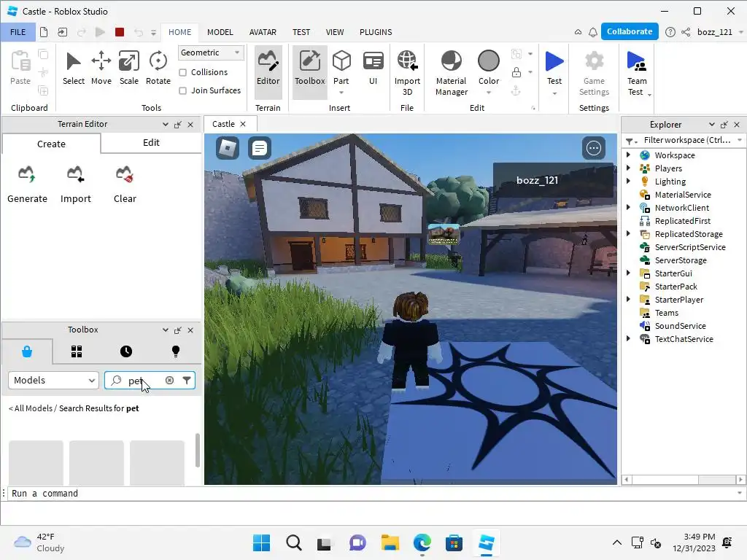Image resolution: width=747 pixels, height=560 pixels.
Task: Open File Explorer from taskbar
Action: pos(390,542)
